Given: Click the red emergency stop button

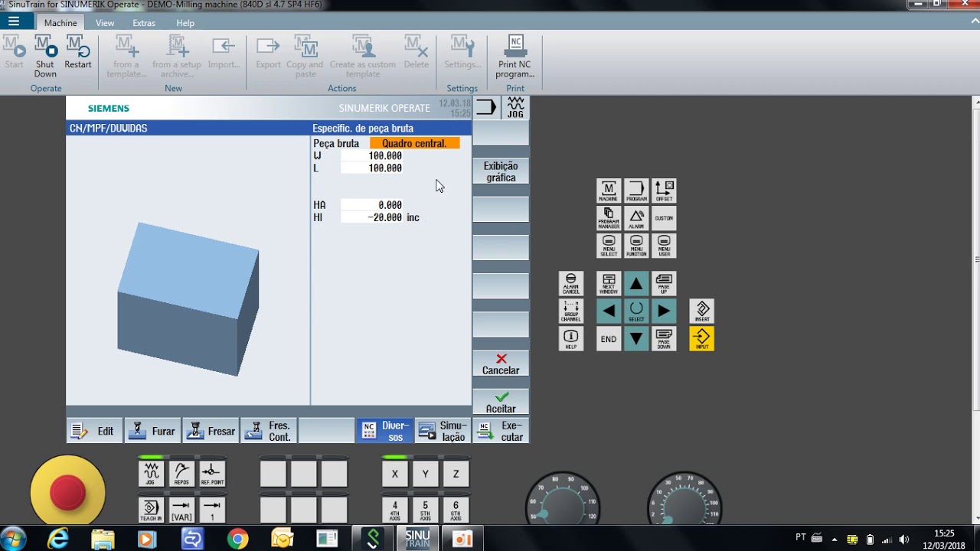Looking at the screenshot, I should tap(67, 492).
